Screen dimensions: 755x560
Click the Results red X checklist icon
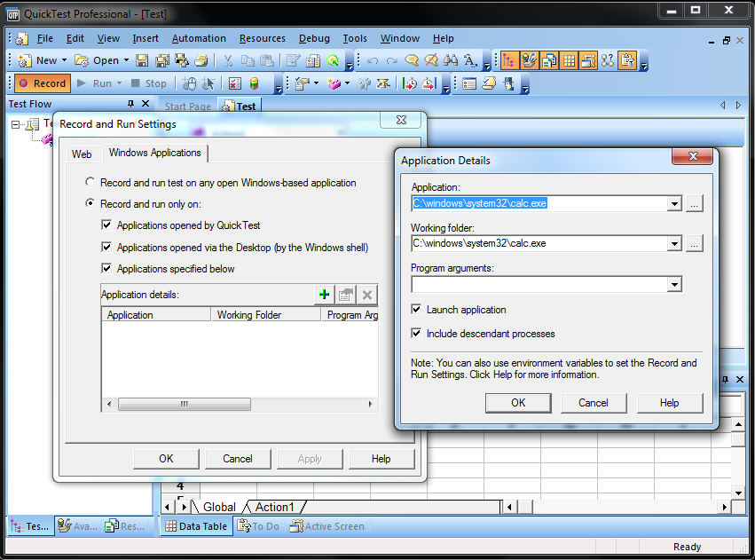tap(234, 83)
